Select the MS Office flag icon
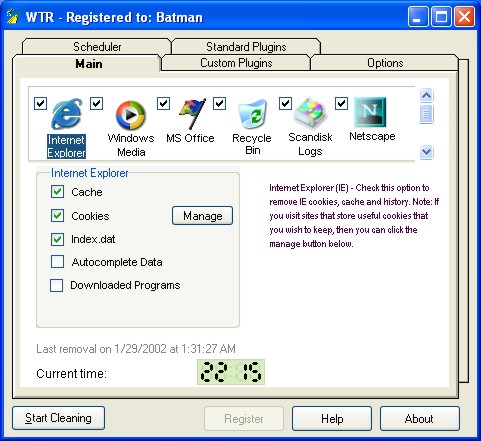Screen dimensions: 481x441 click(x=192, y=114)
